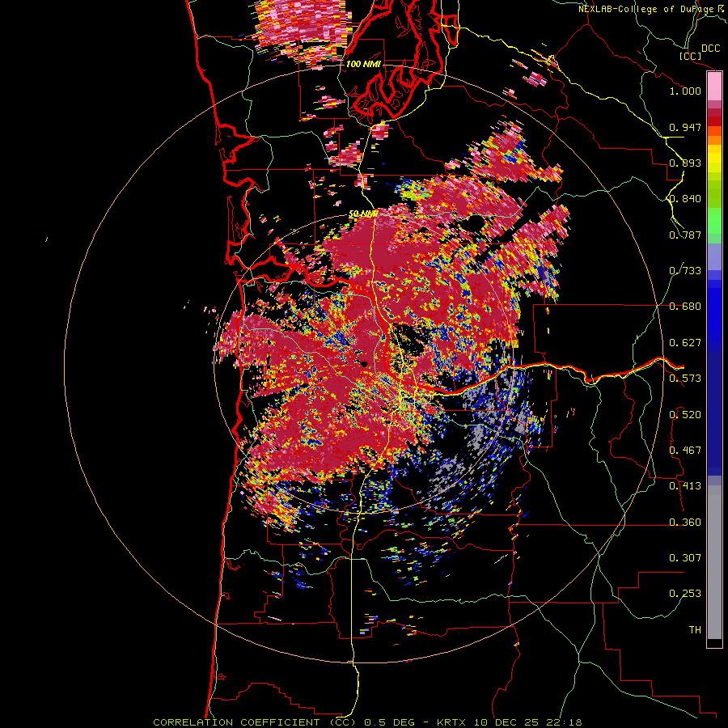
Task: Click the 0.627 legend value
Action: coord(685,343)
